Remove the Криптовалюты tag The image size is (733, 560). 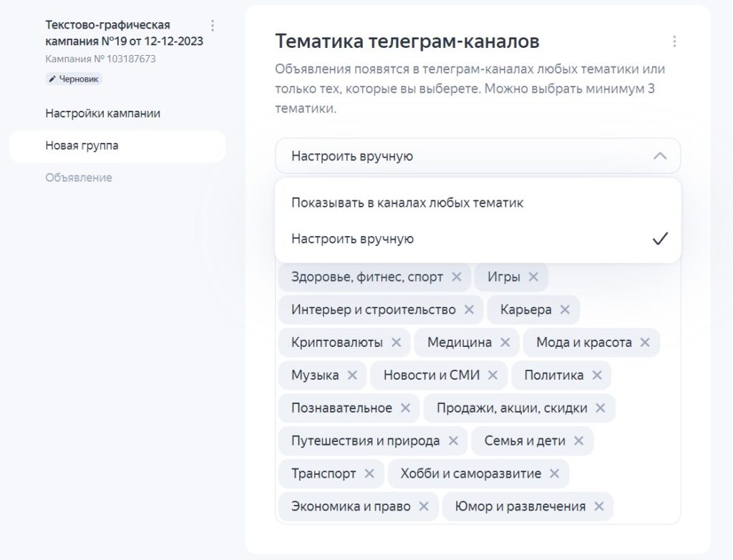[x=396, y=343]
